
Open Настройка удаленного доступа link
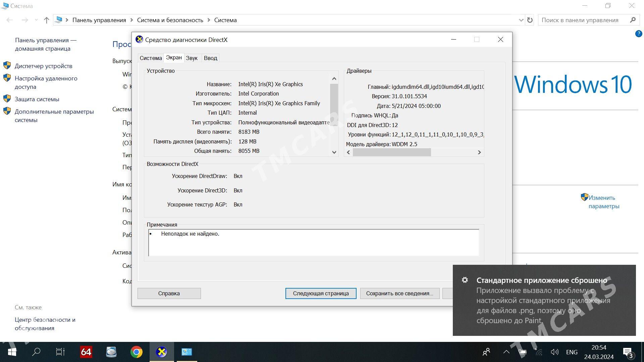[46, 82]
